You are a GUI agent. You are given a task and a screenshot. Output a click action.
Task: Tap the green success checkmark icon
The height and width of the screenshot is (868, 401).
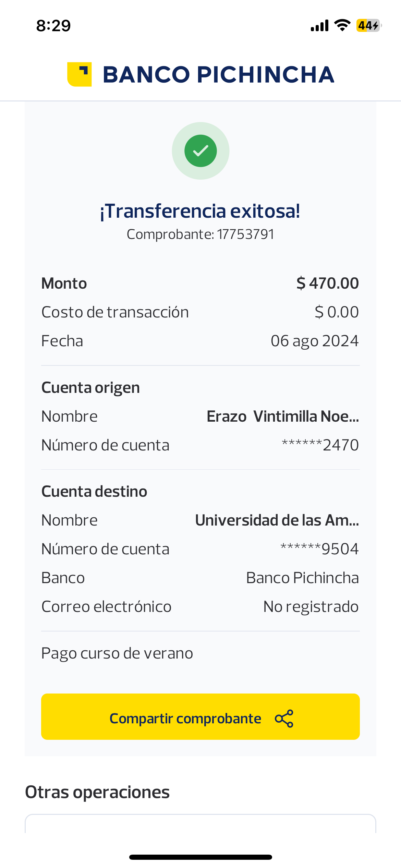[200, 151]
